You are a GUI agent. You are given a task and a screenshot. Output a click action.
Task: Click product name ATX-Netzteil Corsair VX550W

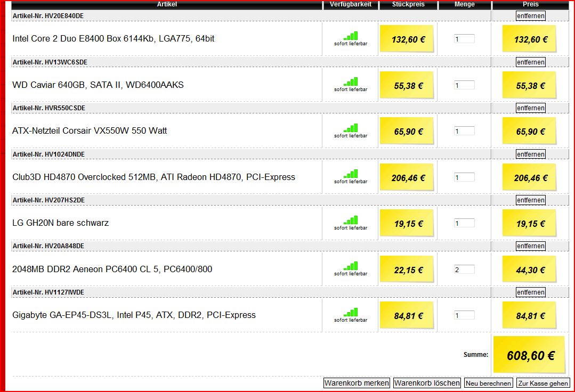(x=90, y=130)
